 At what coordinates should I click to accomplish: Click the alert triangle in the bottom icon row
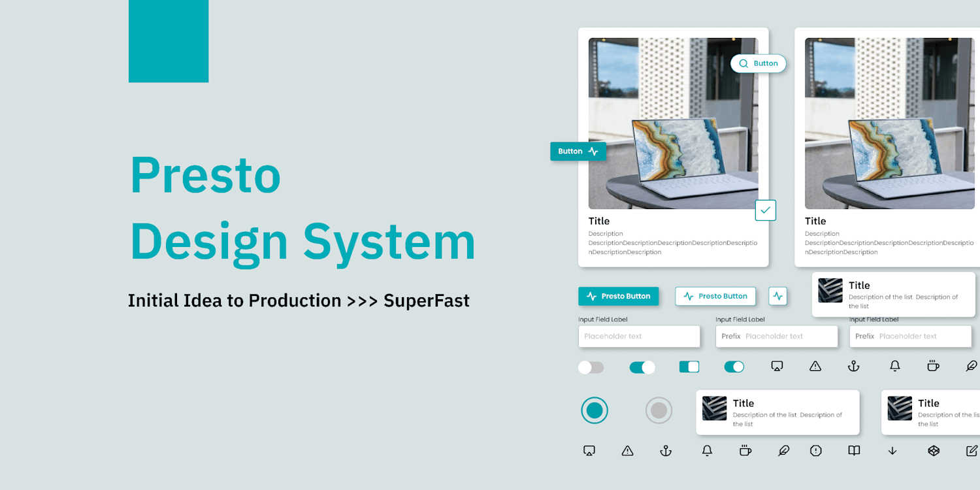(x=627, y=450)
